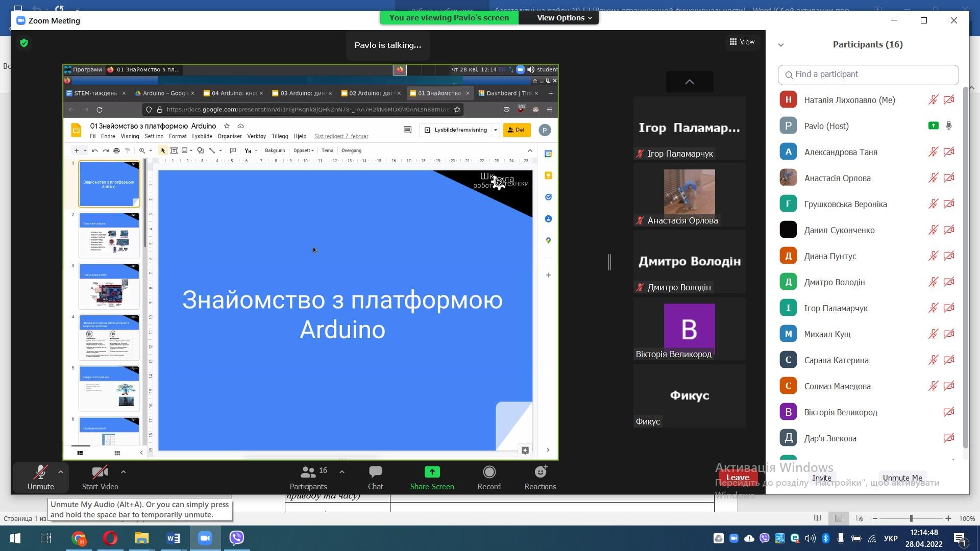Image resolution: width=980 pixels, height=551 pixels.
Task: Click muted mic icon for Наталія Лихопавло
Action: 934,100
